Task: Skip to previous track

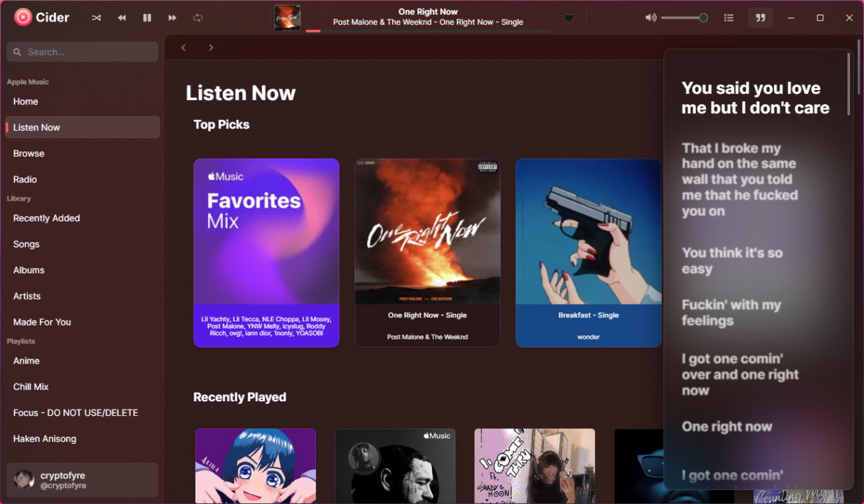Action: coord(122,18)
